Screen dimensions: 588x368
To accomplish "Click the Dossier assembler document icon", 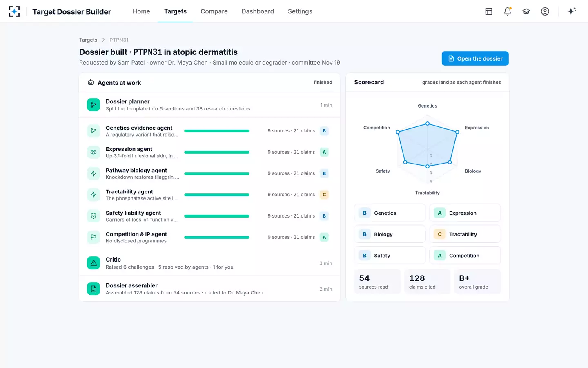I will pos(94,289).
